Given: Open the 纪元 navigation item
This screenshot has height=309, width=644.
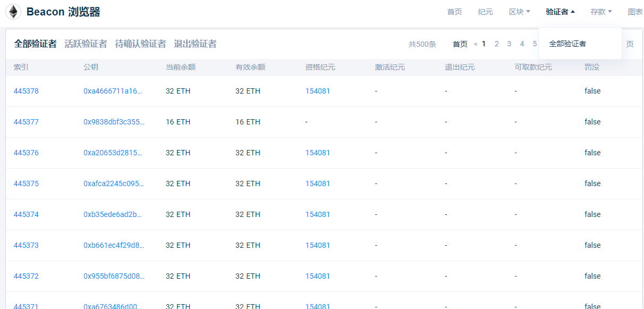Looking at the screenshot, I should tap(485, 11).
